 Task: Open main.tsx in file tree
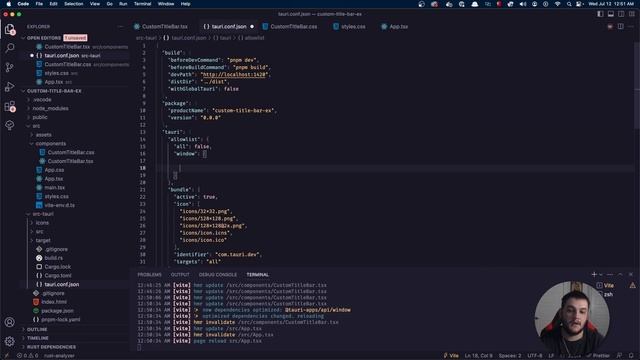(x=55, y=187)
